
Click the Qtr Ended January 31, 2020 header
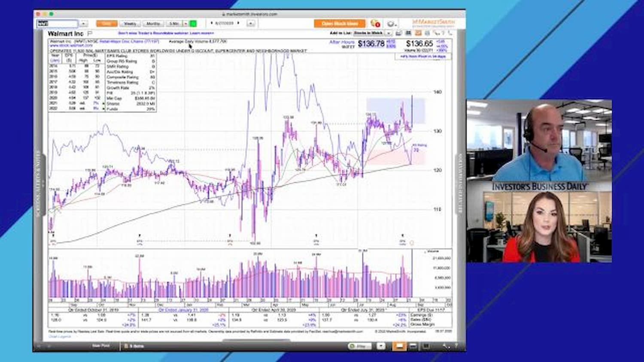pos(183,310)
